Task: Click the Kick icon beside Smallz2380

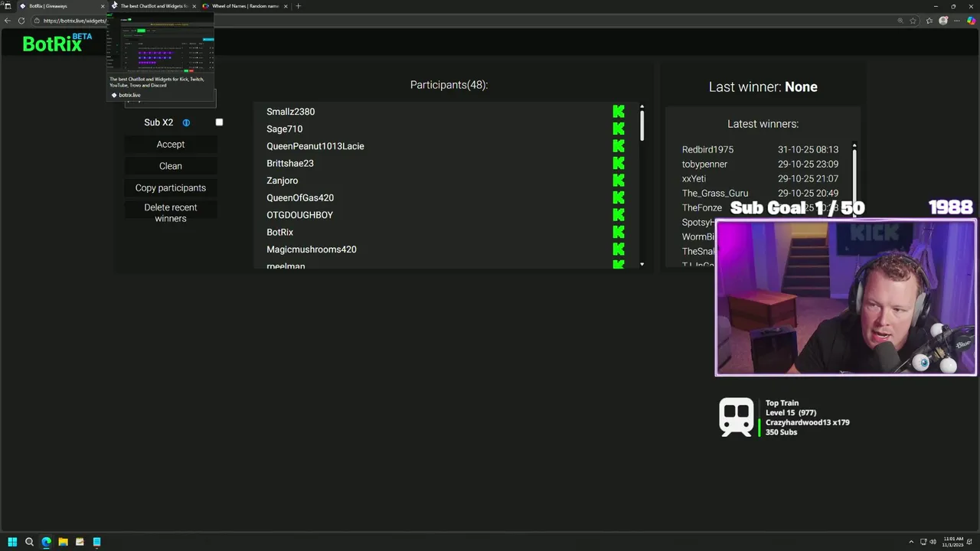Action: point(619,112)
